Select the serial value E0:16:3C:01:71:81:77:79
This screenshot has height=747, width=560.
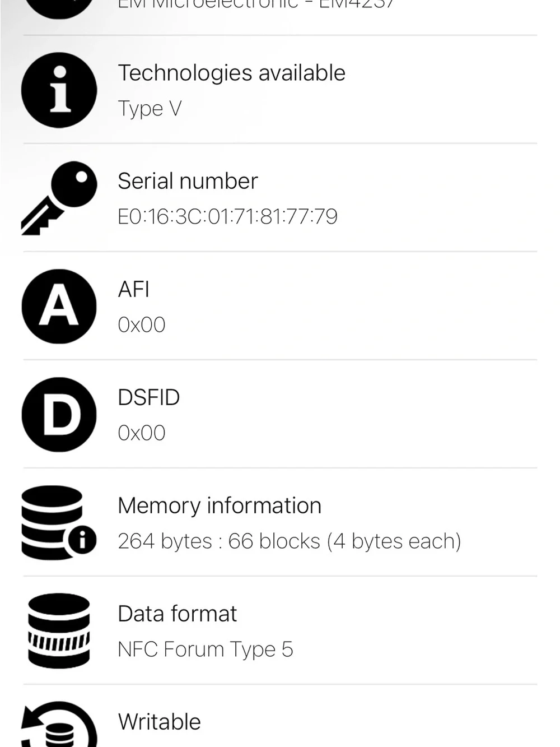pos(227,216)
